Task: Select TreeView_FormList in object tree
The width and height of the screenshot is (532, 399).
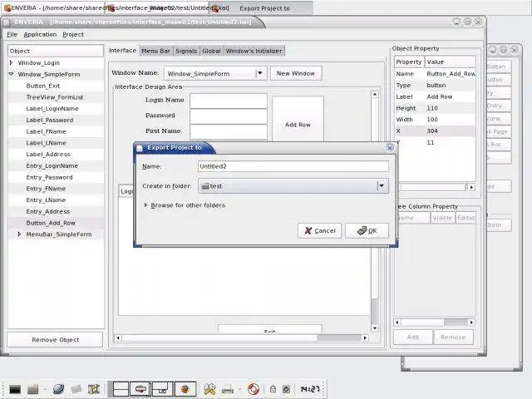Action: click(x=55, y=97)
